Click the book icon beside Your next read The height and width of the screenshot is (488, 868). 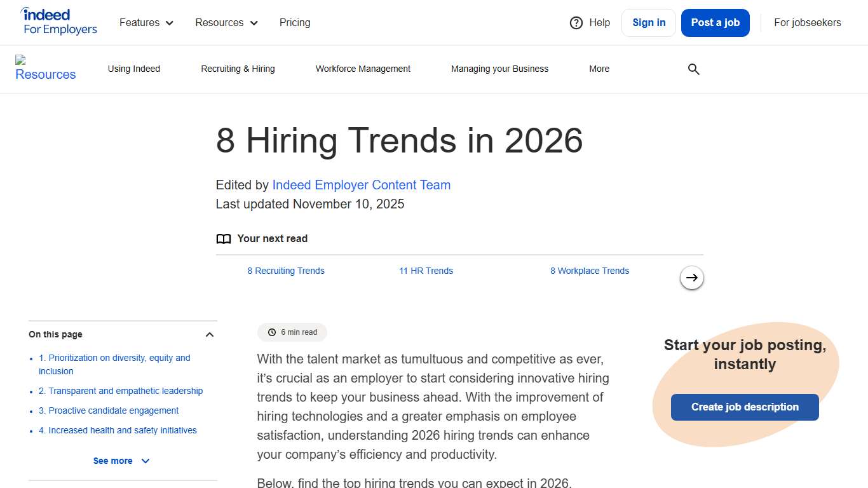tap(224, 238)
